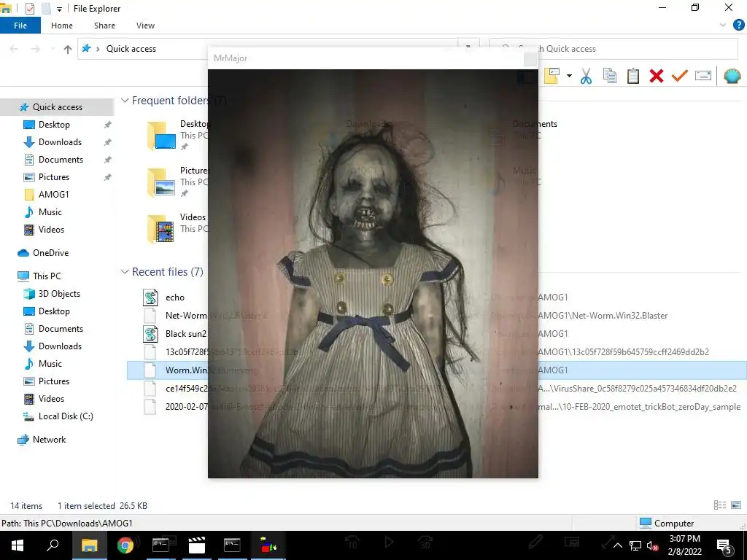Viewport: 747px width, 560px height.
Task: Open the colored blocks app on taskbar
Action: coord(268,545)
